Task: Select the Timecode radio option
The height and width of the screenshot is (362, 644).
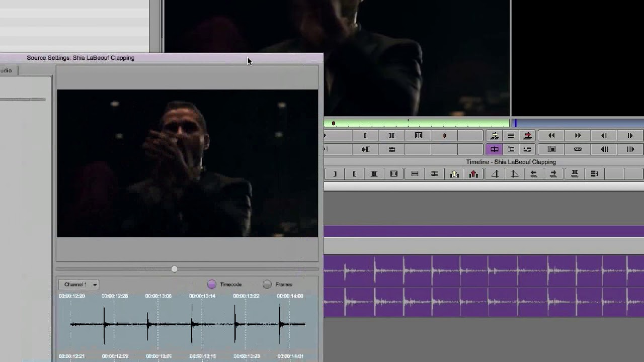Action: [x=212, y=285]
